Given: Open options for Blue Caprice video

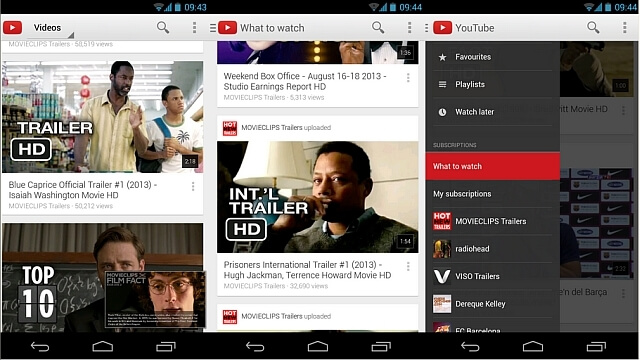Looking at the screenshot, I should coord(193,187).
